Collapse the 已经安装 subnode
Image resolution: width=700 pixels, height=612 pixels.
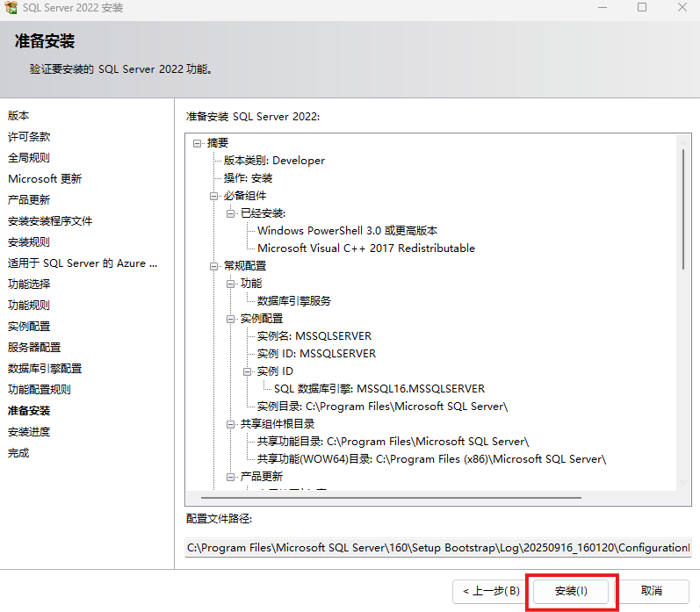click(230, 213)
